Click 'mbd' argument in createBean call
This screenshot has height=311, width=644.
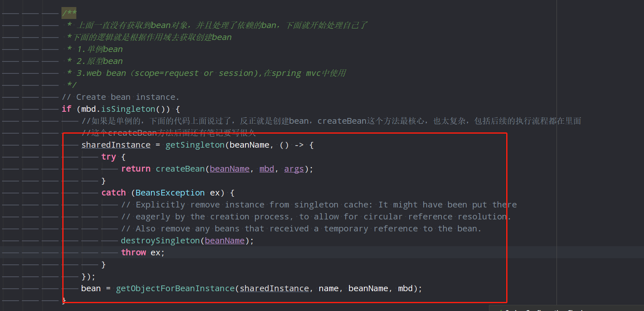point(267,169)
